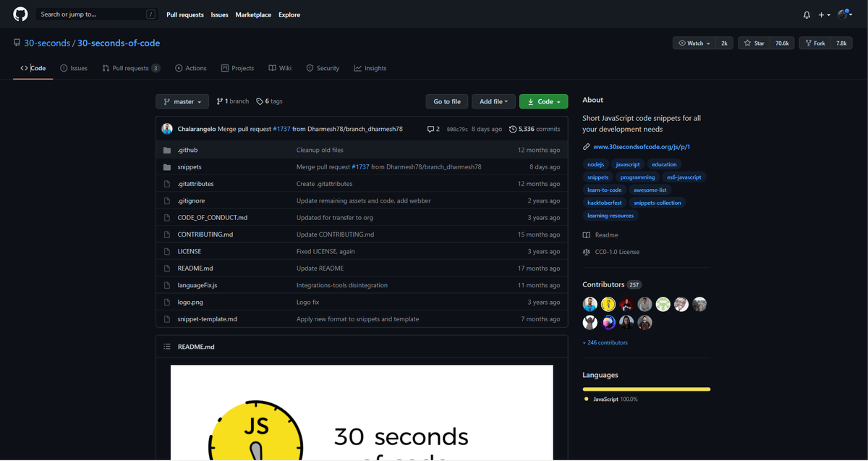Show the + 246 contributors link
The image size is (868, 461).
pos(605,342)
